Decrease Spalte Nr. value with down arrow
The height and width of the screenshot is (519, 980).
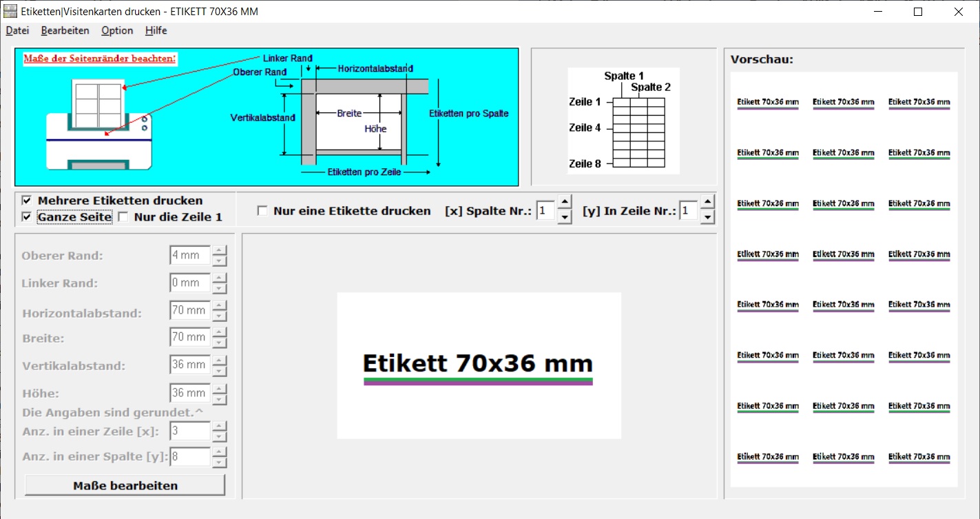(565, 218)
